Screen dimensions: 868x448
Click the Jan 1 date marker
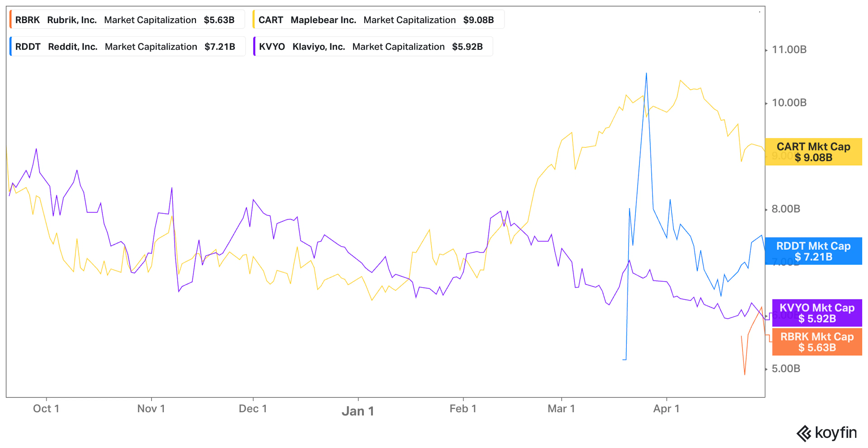358,411
